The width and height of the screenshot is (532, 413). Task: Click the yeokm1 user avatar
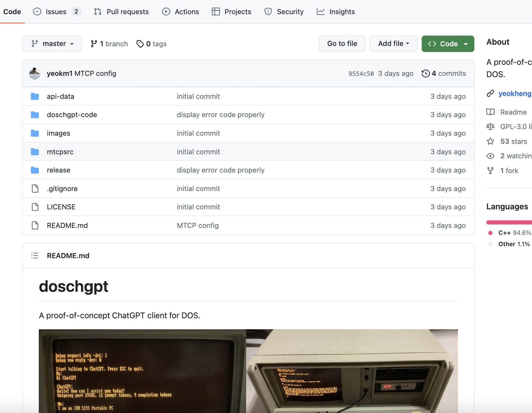(x=35, y=73)
